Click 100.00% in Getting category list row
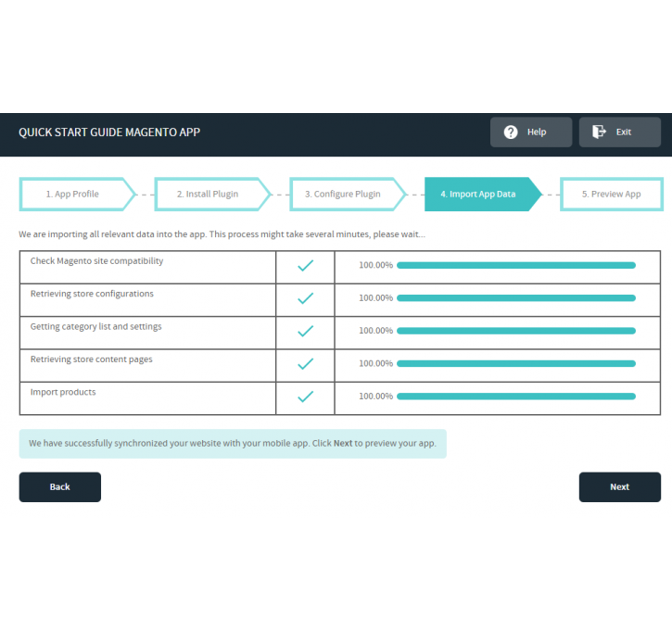672x630 pixels. pyautogui.click(x=376, y=331)
